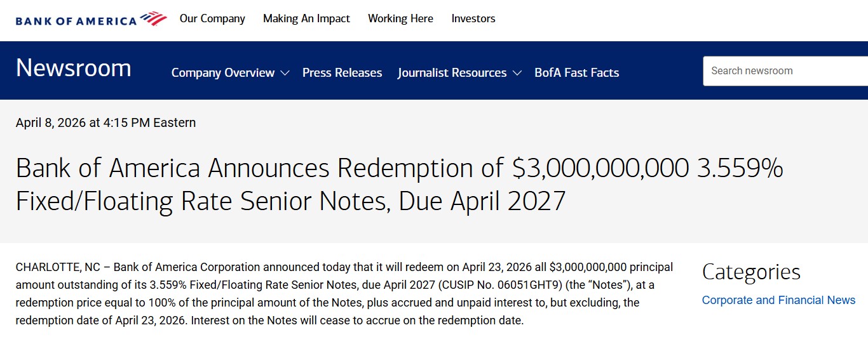Open the Investors page link

click(x=473, y=18)
